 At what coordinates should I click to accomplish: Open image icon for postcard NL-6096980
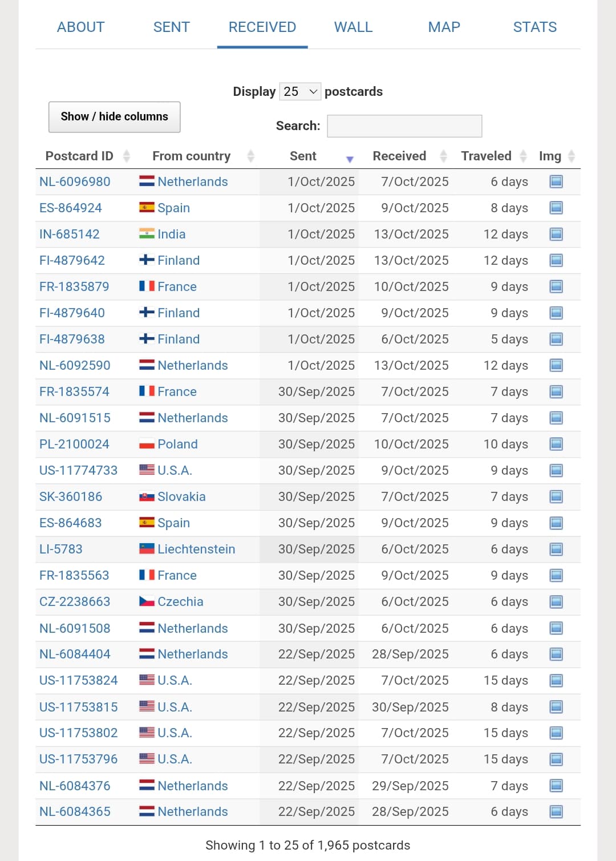coord(556,181)
